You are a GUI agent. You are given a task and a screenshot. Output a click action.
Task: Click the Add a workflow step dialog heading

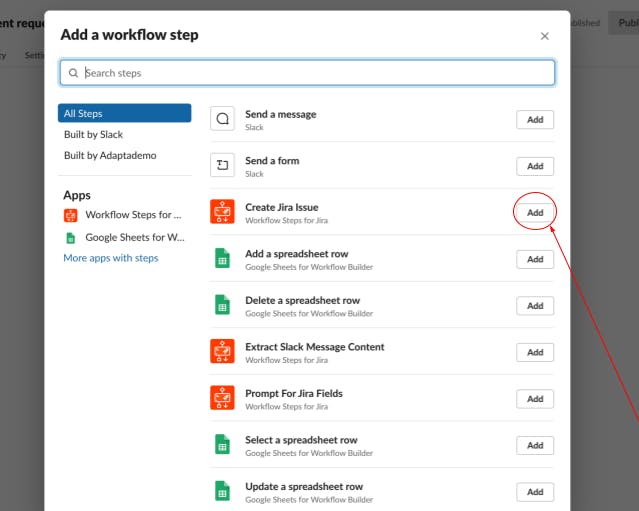[130, 35]
